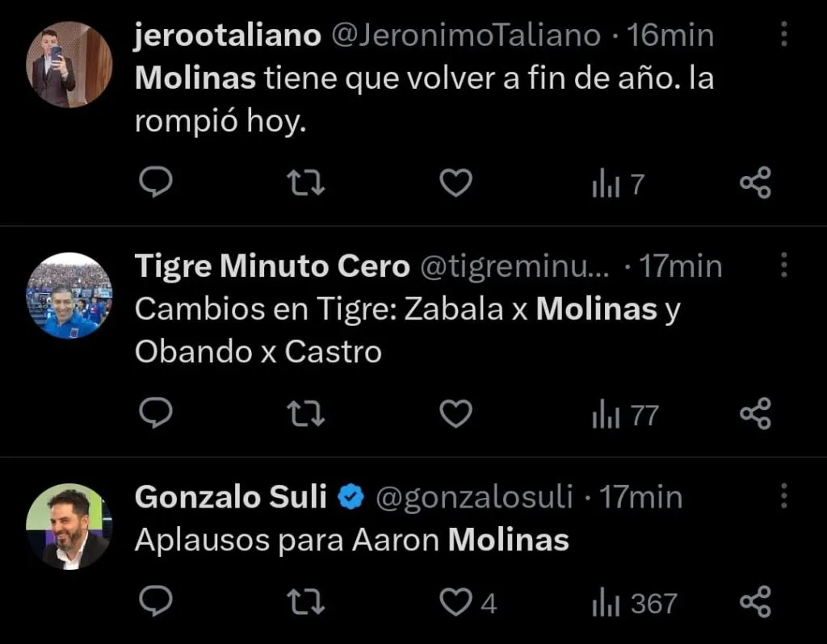Screen dimensions: 827x644
Task: View analytics for the Cambios en Tigre tweet
Action: 625,416
